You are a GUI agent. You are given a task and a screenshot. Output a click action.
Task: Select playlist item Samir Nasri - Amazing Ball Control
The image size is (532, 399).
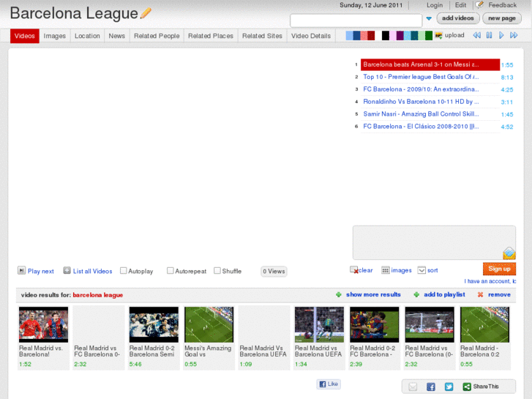pyautogui.click(x=430, y=114)
